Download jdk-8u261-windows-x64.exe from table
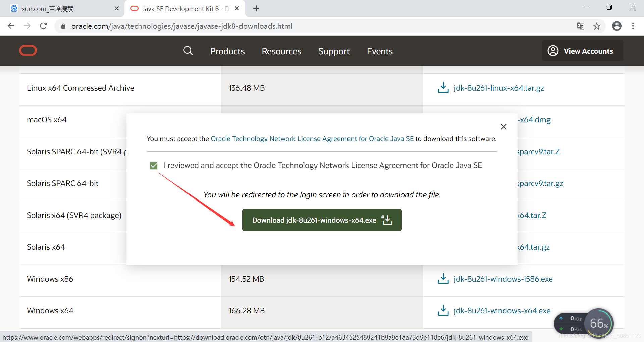Image resolution: width=644 pixels, height=342 pixels. [x=502, y=311]
